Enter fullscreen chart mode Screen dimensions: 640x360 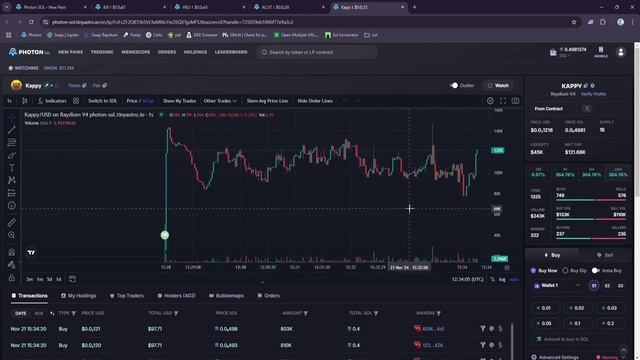(503, 101)
